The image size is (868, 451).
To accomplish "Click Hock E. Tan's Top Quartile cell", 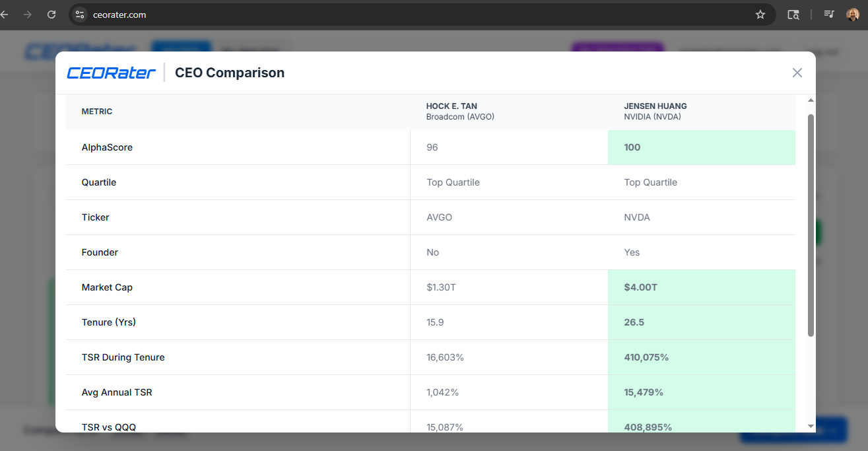I will pyautogui.click(x=453, y=182).
